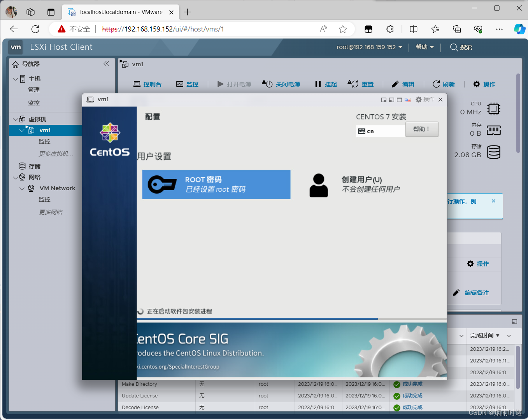Open the root@192.168.159.152 user dropdown

(x=369, y=47)
